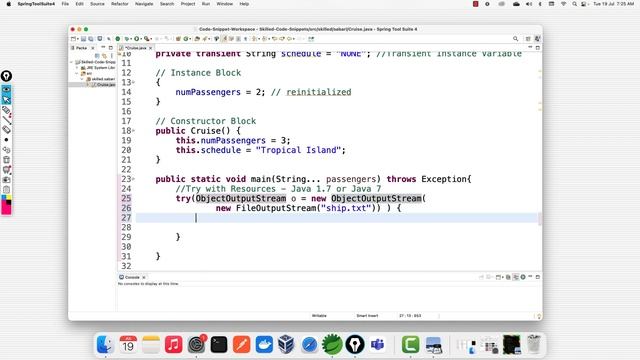Place cursor on line 28 in the editor
Image resolution: width=640 pixels, height=360 pixels.
[337, 227]
